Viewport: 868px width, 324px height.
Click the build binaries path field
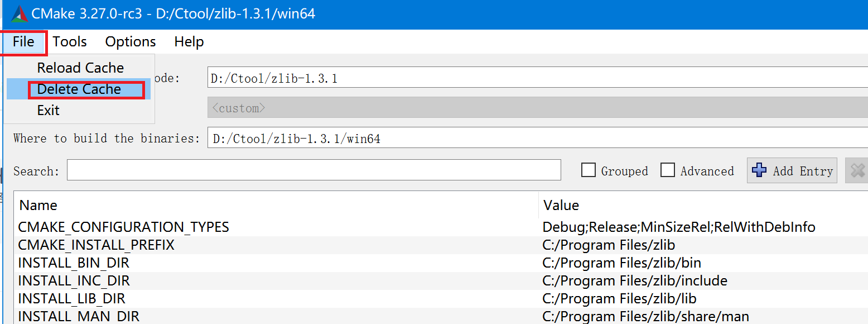click(537, 138)
